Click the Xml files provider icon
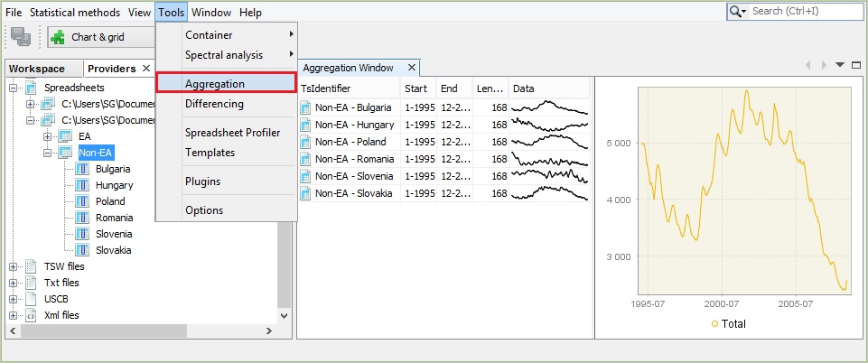Image resolution: width=868 pixels, height=363 pixels. (x=32, y=315)
